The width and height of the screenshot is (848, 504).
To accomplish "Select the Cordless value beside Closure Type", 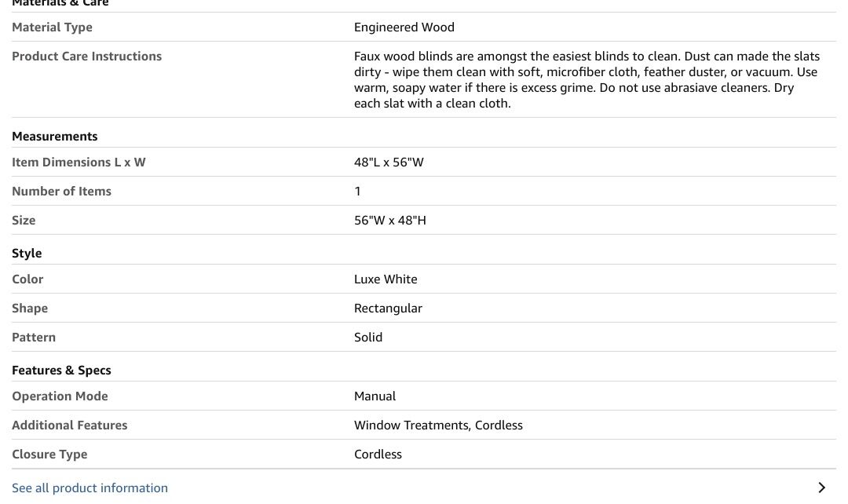I will [378, 454].
